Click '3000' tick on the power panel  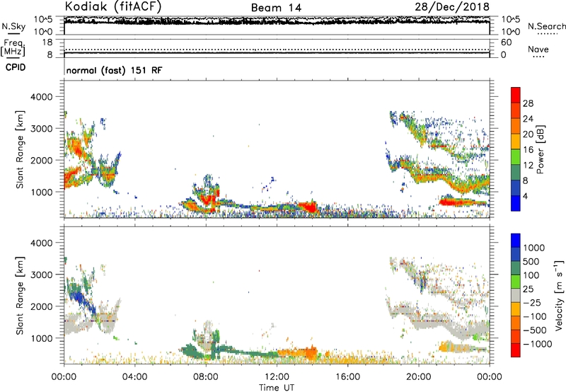pyautogui.click(x=41, y=129)
